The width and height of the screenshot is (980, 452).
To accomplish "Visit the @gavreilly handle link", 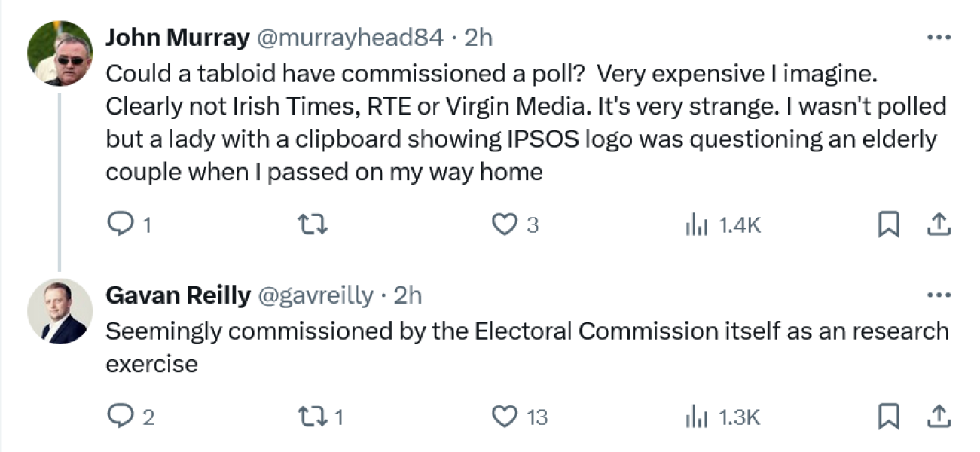I will click(x=315, y=295).
